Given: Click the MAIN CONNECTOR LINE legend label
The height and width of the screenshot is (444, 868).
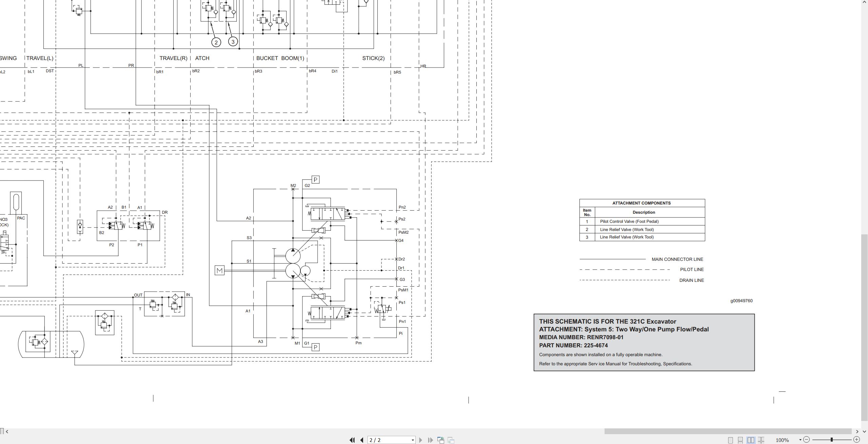Looking at the screenshot, I should [677, 259].
